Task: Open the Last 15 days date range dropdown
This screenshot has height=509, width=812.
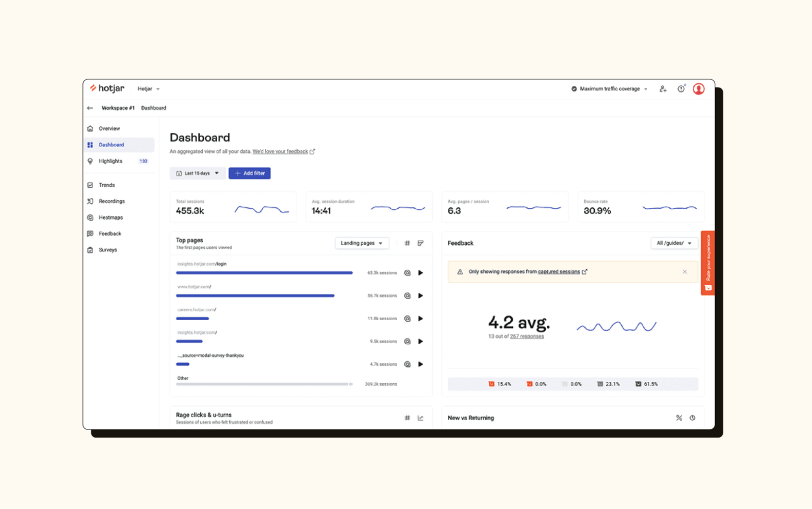Action: click(197, 173)
